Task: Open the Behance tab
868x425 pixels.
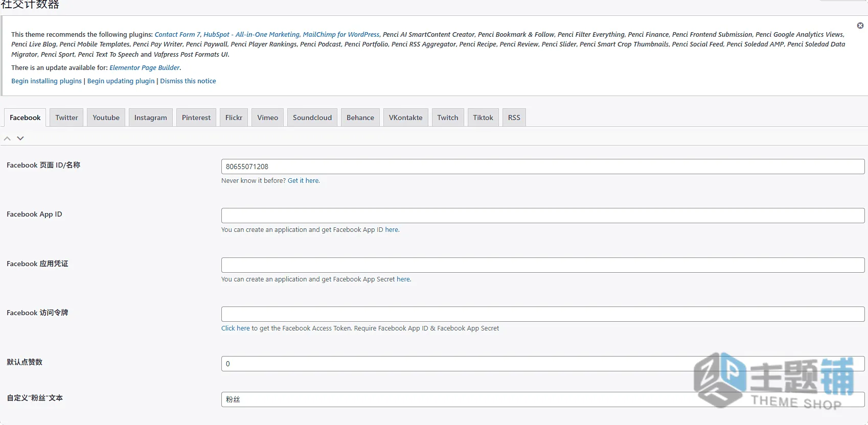Action: pos(360,117)
